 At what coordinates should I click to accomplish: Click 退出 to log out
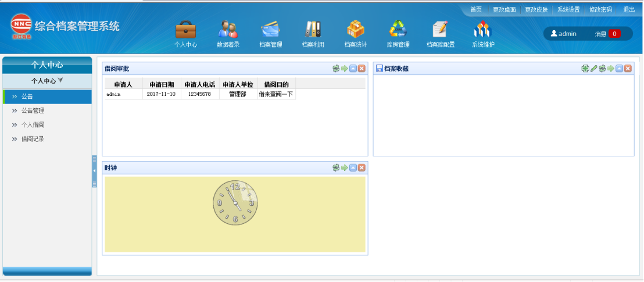629,9
